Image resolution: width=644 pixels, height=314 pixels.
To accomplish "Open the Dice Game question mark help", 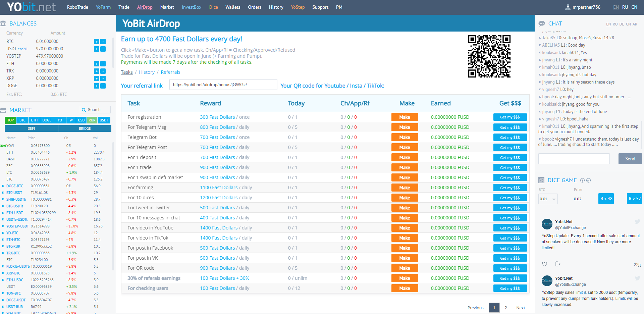I will coord(582,180).
